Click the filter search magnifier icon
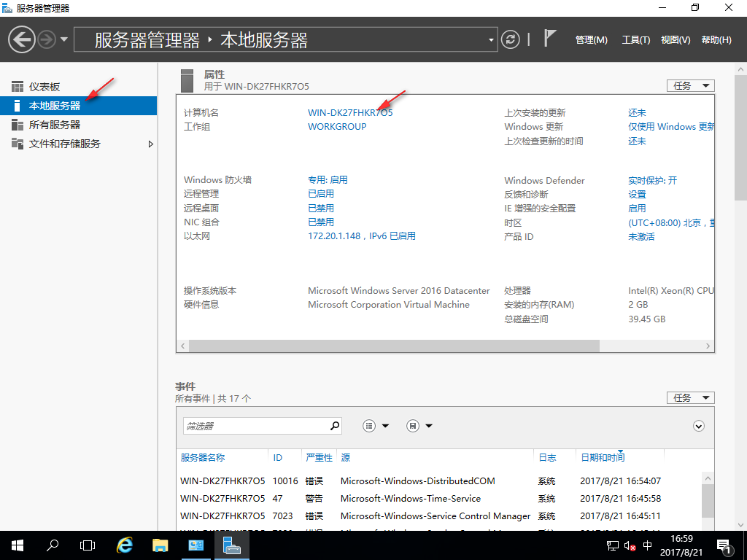Viewport: 747px width, 560px height. click(x=335, y=425)
